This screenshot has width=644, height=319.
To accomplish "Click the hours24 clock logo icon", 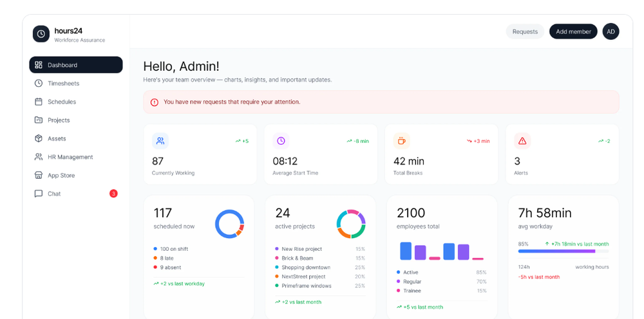I will 41,33.
